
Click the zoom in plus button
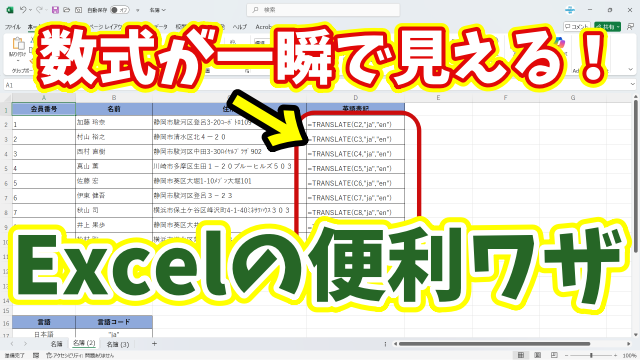tap(616, 356)
